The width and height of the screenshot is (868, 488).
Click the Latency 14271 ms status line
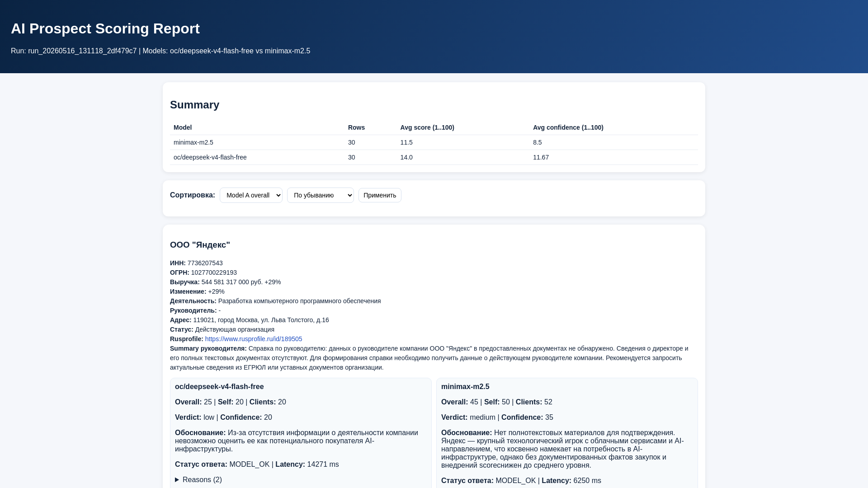pyautogui.click(x=257, y=465)
